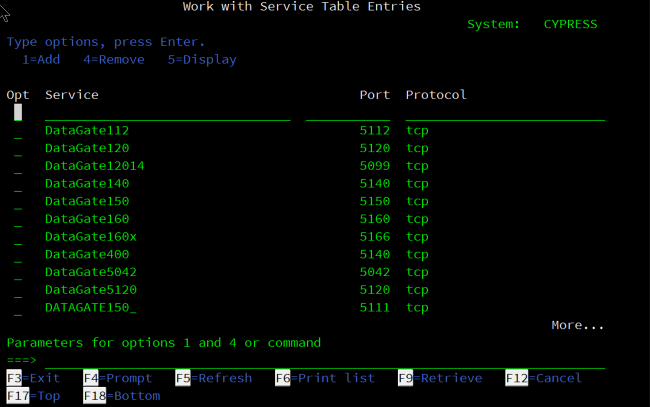Image resolution: width=650 pixels, height=407 pixels.
Task: Click the More... indicator
Action: click(x=577, y=325)
